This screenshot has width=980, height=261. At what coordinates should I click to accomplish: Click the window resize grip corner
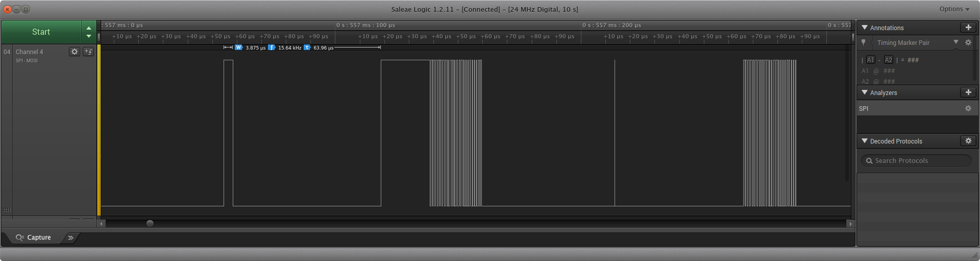(x=975, y=255)
